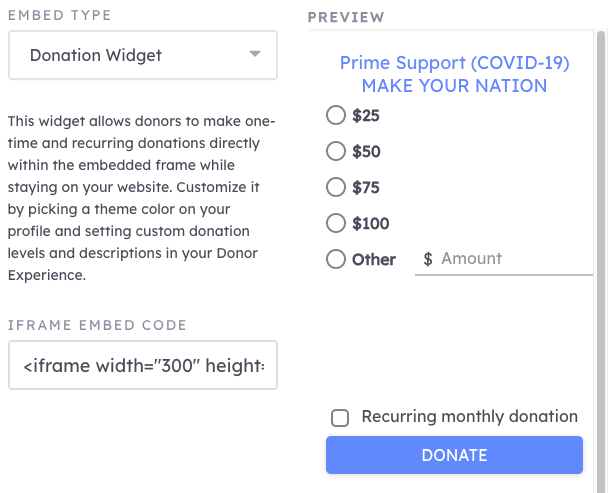
Task: Enable Recurring monthly donation checkbox
Action: (x=340, y=418)
